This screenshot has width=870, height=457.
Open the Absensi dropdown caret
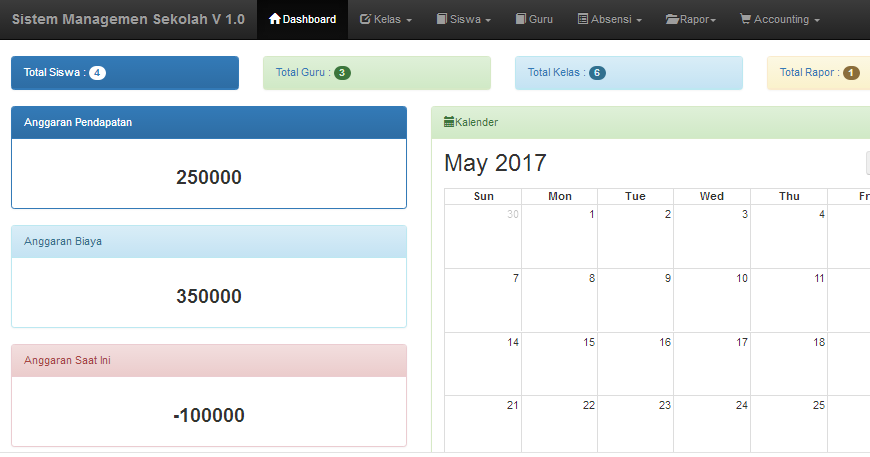coord(639,20)
